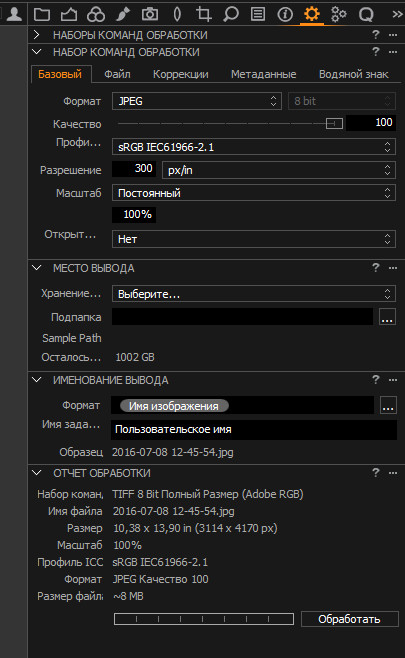The width and height of the screenshot is (405, 658).
Task: Open the Масштаб Постоянный dropdown
Action: pos(253,193)
